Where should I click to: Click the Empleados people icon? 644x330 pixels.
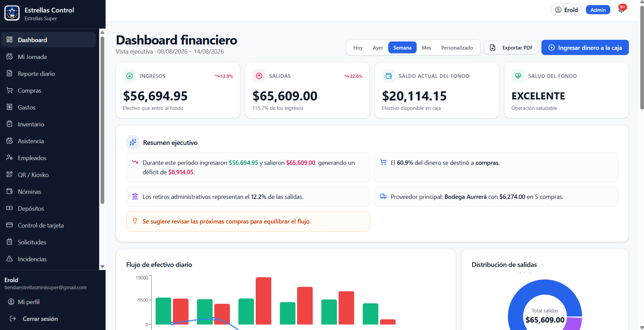pyautogui.click(x=9, y=157)
